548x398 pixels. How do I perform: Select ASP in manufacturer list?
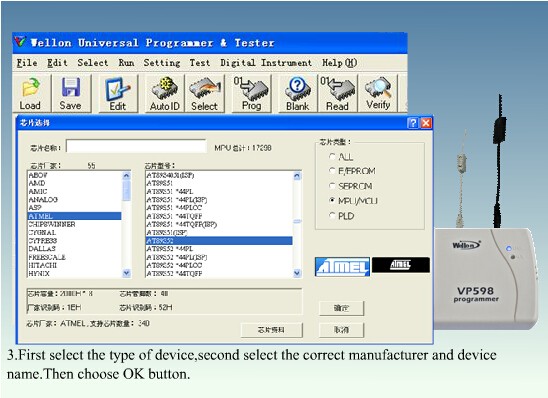pyautogui.click(x=74, y=208)
